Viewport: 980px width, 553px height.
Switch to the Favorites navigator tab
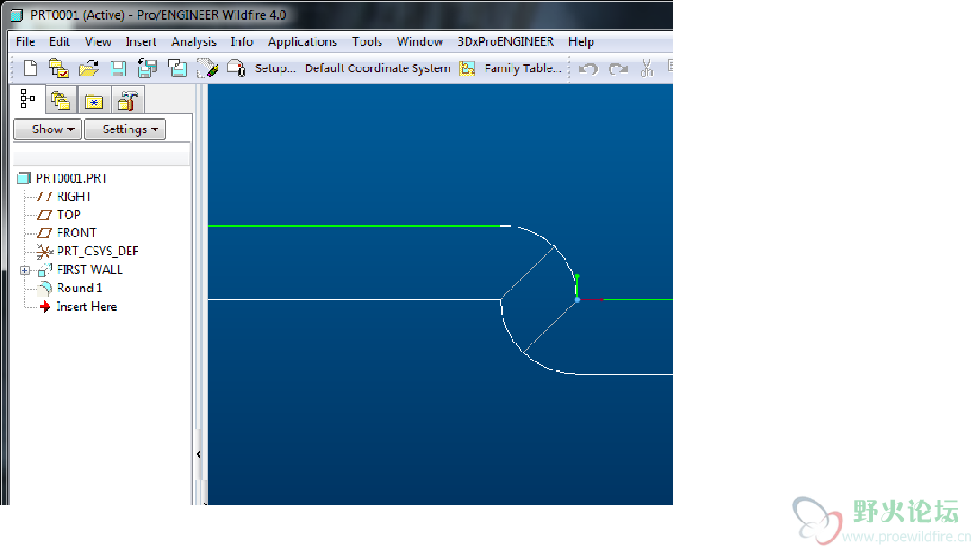point(94,100)
